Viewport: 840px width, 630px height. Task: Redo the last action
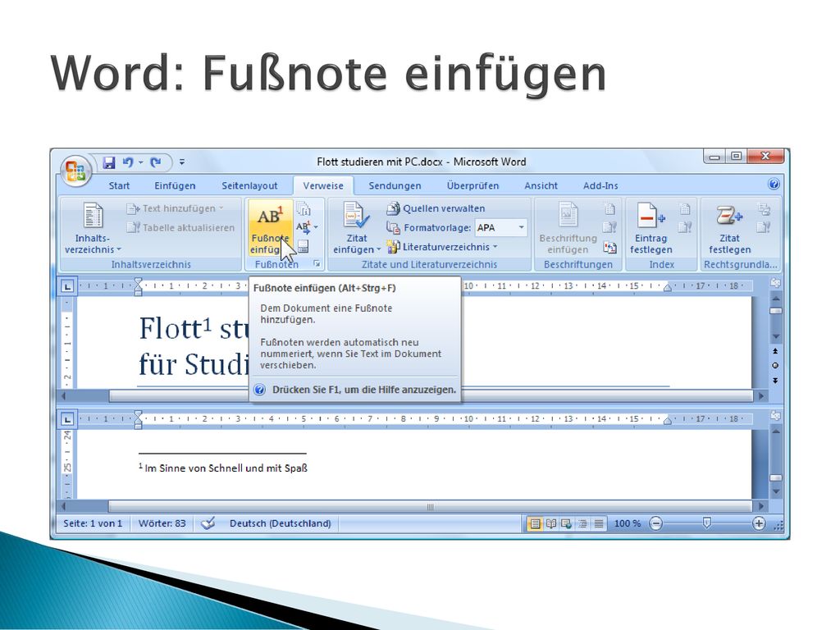pos(156,162)
